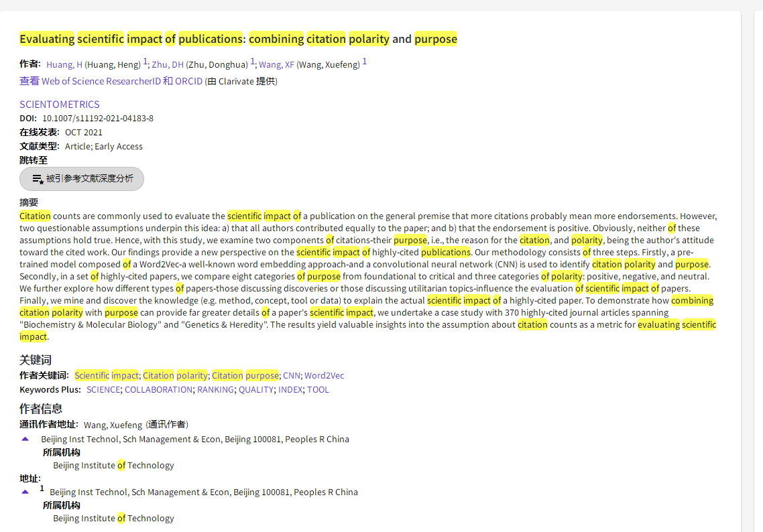The height and width of the screenshot is (532, 763).
Task: Open author link Zhu, DH
Action: click(x=168, y=65)
